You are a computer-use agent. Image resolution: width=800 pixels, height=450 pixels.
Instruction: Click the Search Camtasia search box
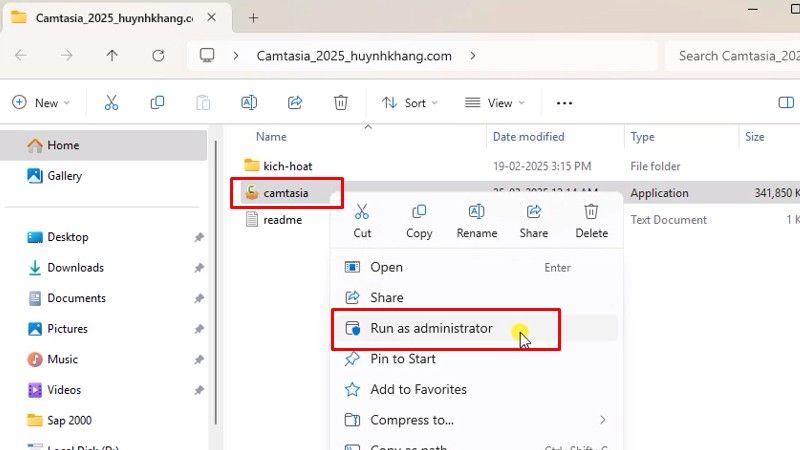coord(735,56)
